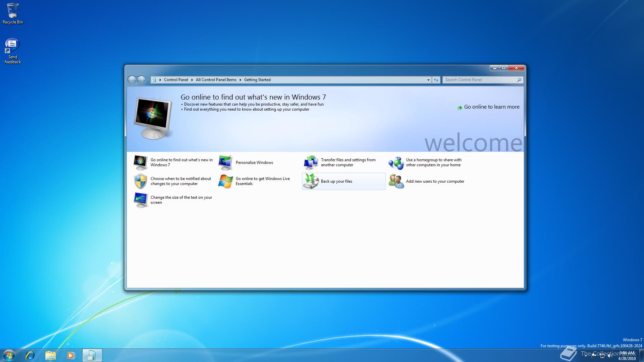
Task: Open the recent pages dropdown arrow
Action: pyautogui.click(x=148, y=80)
